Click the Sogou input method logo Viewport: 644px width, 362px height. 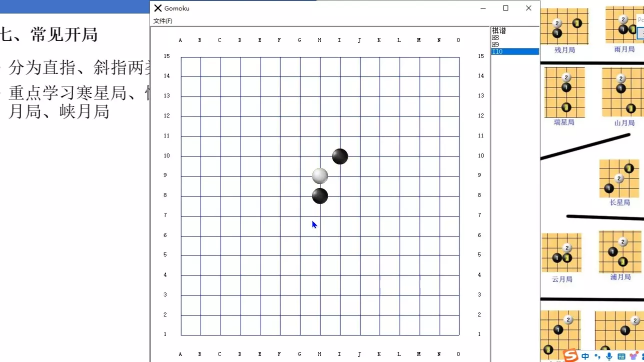tap(570, 355)
